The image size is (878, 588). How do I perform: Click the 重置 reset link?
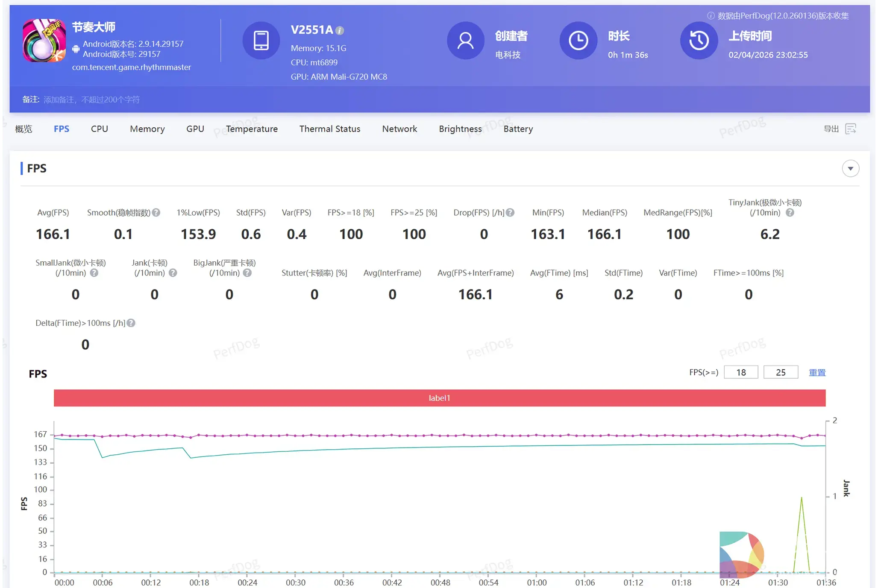coord(817,372)
